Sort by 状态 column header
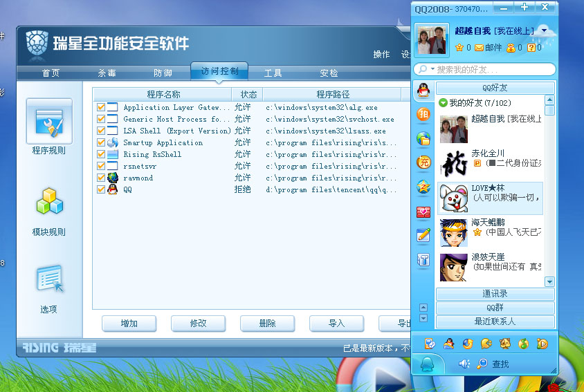584x392 pixels. 247,95
